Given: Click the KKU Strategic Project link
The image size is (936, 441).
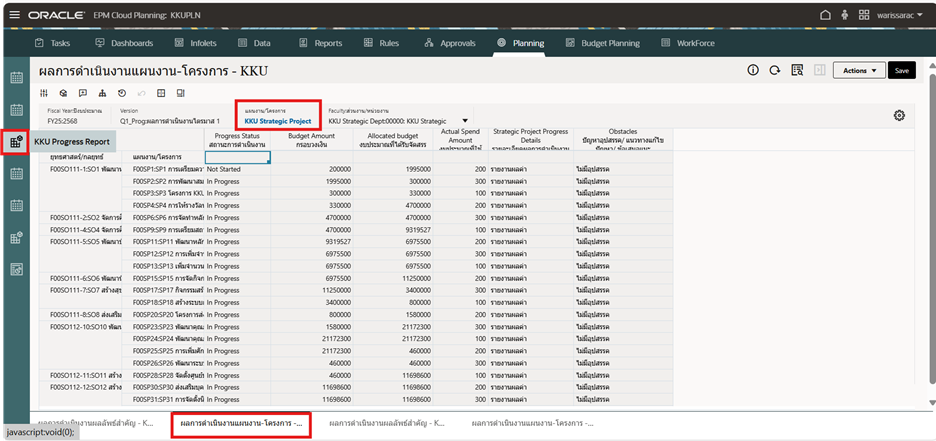Looking at the screenshot, I should click(x=277, y=120).
